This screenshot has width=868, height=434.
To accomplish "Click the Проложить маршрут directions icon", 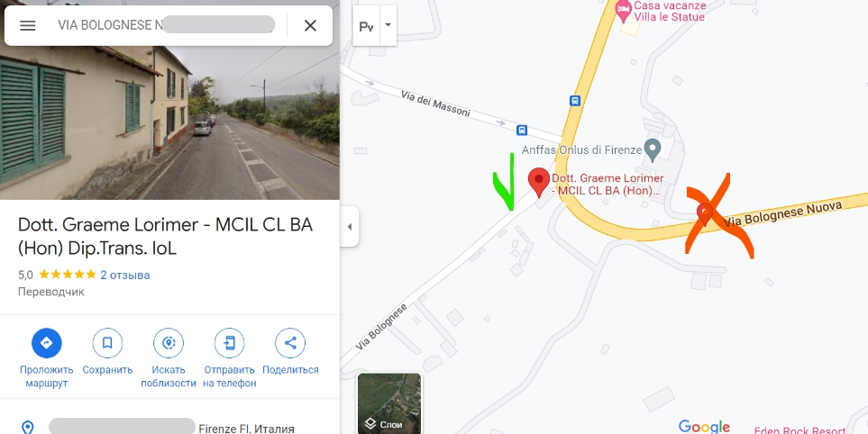I will pyautogui.click(x=47, y=343).
